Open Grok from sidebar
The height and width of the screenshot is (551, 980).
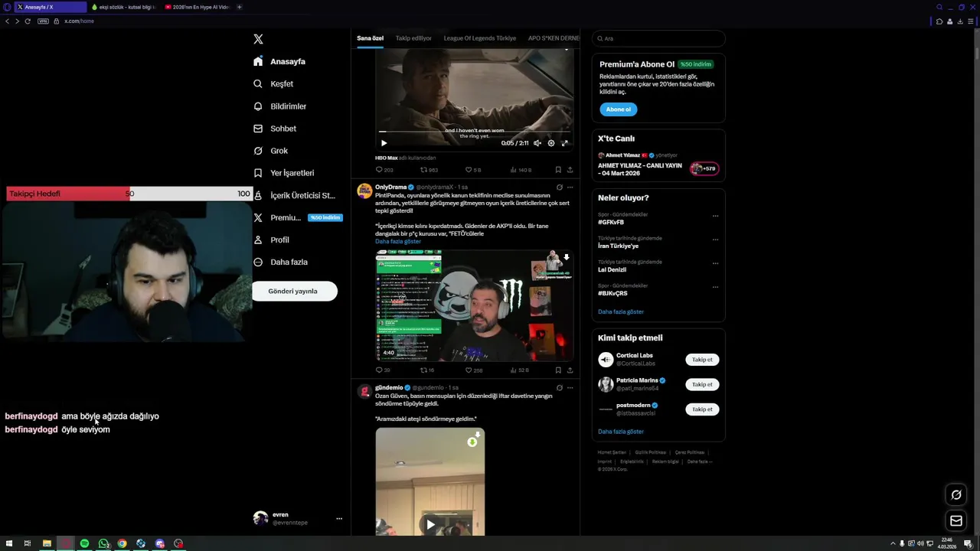[270, 151]
